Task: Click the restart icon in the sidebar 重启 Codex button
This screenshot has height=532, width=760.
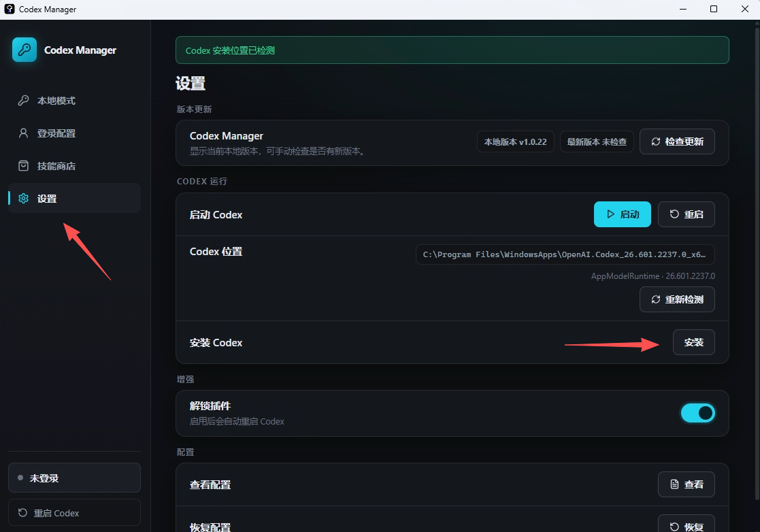Action: coord(22,513)
